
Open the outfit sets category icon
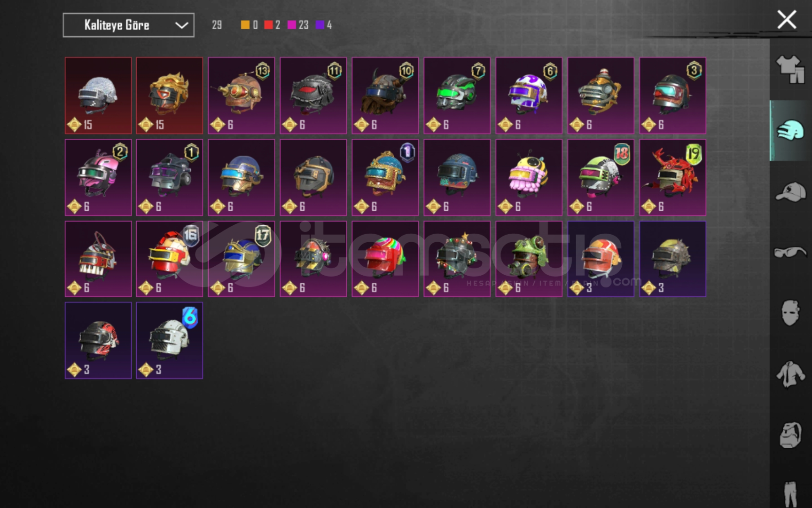pos(790,70)
